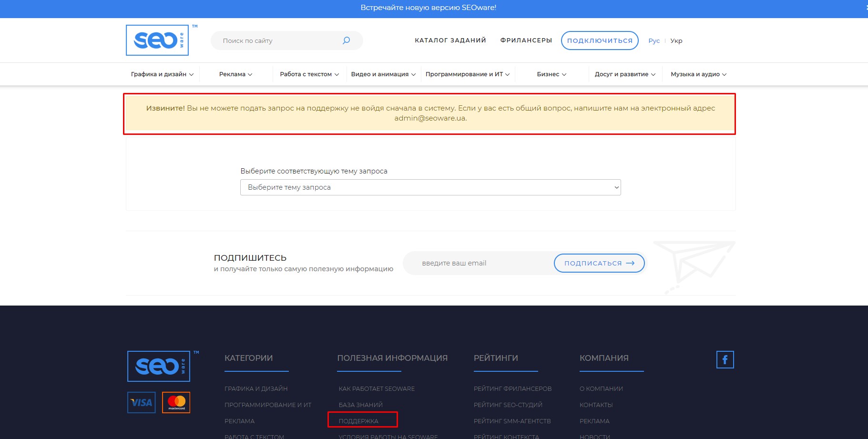Open the Рейтинг фрилансеров footer link
868x439 pixels.
(512, 389)
